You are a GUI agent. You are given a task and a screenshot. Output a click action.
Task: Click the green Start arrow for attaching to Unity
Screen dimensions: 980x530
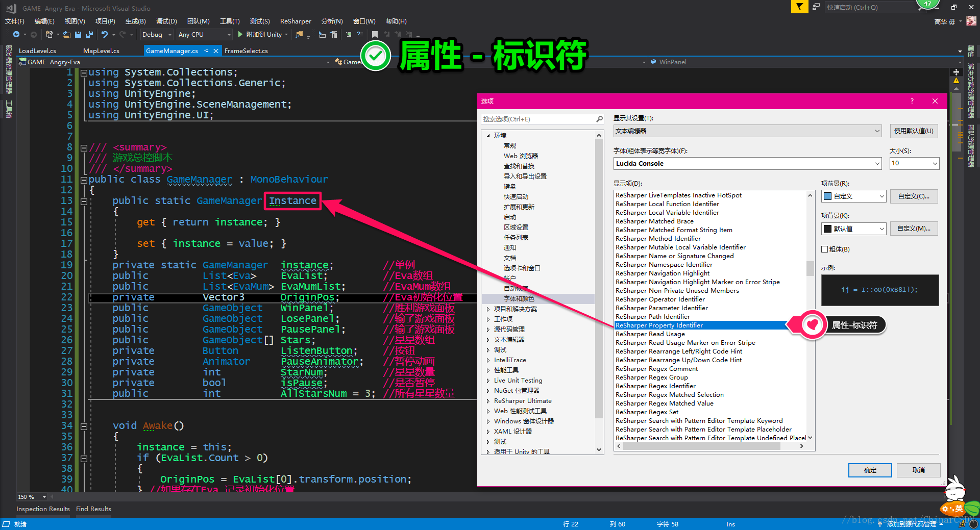(x=240, y=34)
